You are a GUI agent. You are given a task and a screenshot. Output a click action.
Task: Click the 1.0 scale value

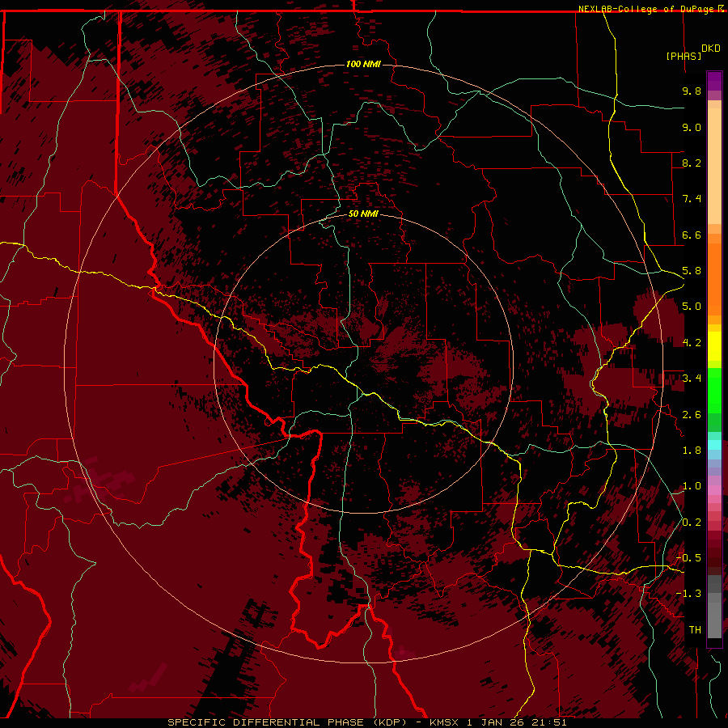692,486
